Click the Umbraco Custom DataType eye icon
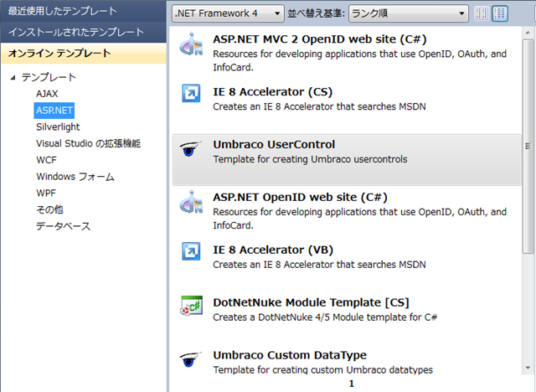Screen dimensions: 536x392 click(191, 359)
